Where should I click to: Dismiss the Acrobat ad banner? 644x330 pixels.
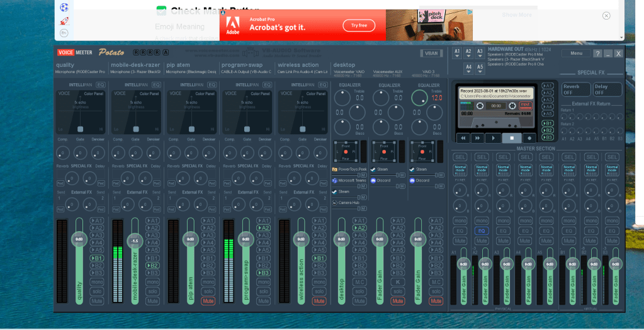tap(606, 16)
